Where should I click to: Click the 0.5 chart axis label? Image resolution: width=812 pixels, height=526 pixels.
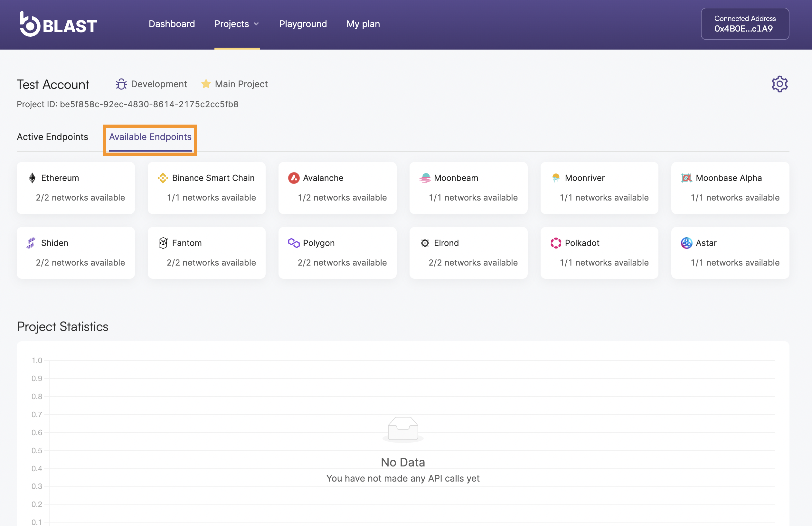tap(37, 450)
